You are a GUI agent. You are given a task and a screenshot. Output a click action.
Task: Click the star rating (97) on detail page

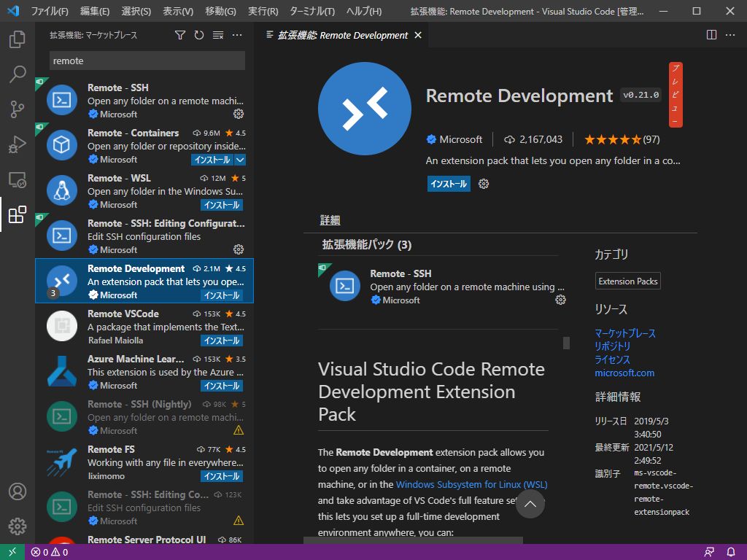(x=622, y=139)
